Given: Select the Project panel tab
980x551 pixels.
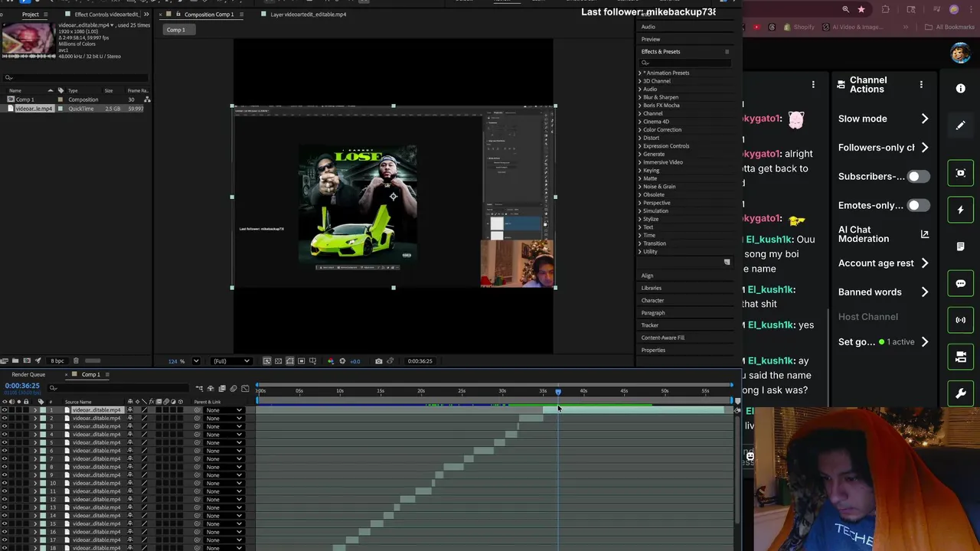Looking at the screenshot, I should (31, 15).
